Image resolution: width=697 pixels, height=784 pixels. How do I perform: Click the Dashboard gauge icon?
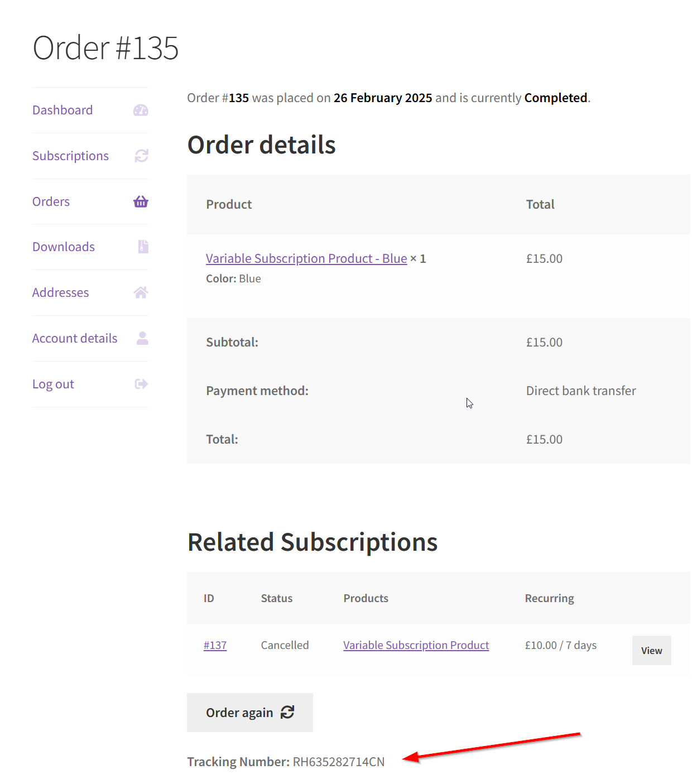click(141, 110)
